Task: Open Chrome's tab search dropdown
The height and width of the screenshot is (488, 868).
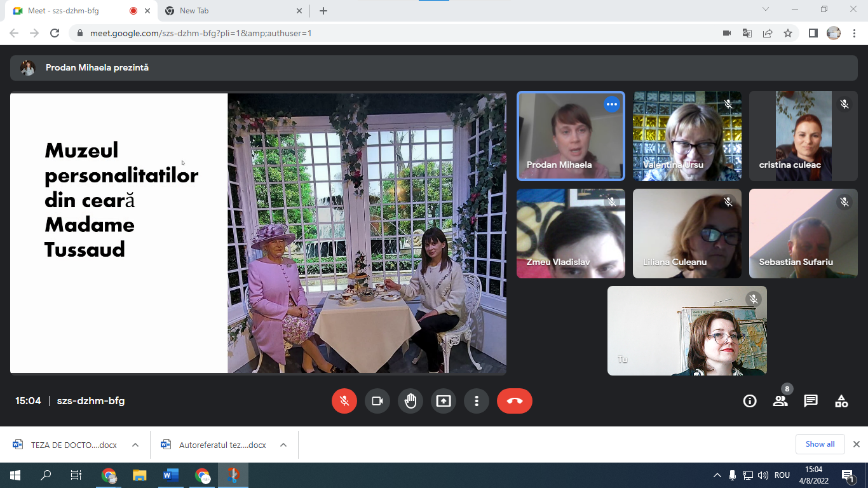Action: pos(766,10)
